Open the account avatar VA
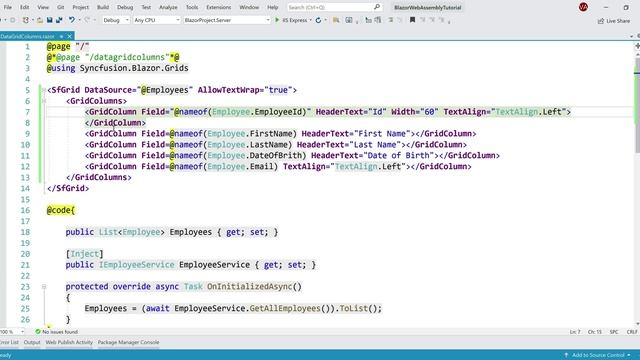Image resolution: width=640 pixels, height=360 pixels. click(x=583, y=7)
